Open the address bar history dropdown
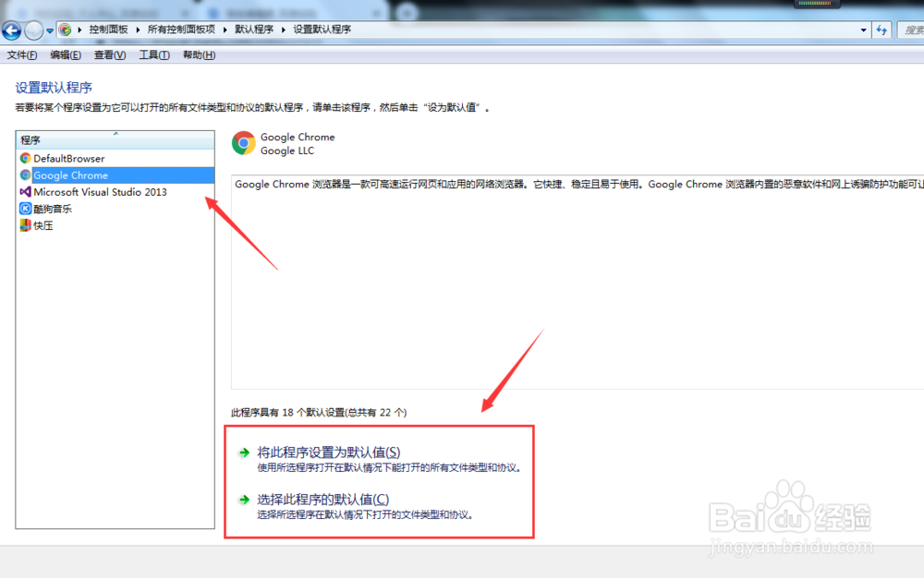This screenshot has width=924, height=578. click(863, 30)
